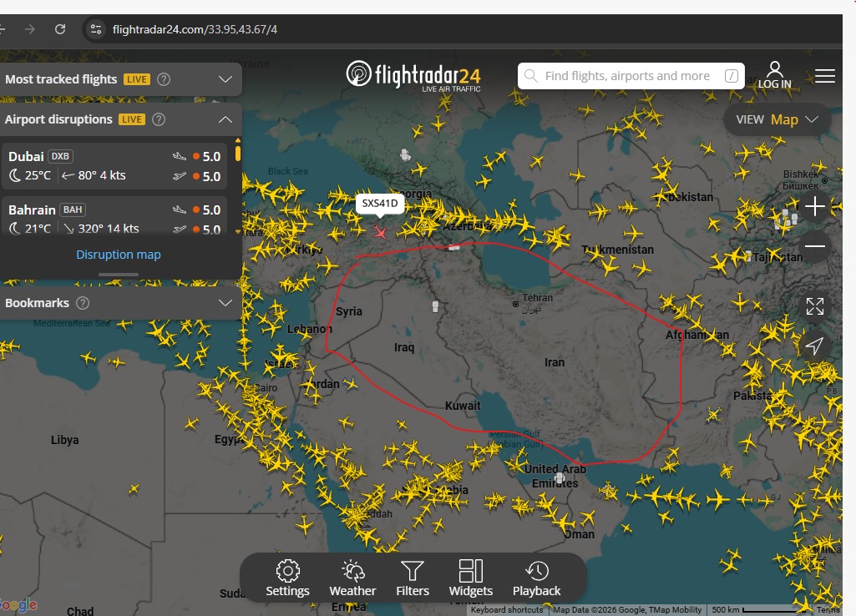Viewport: 856px width, 616px height.
Task: Zoom in the map with plus button
Action: (x=814, y=206)
